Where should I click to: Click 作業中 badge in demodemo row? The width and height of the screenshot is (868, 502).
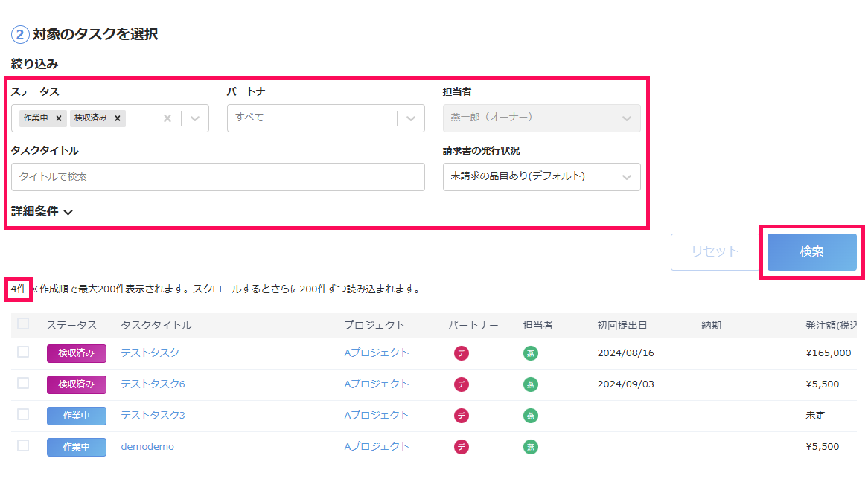coord(77,447)
